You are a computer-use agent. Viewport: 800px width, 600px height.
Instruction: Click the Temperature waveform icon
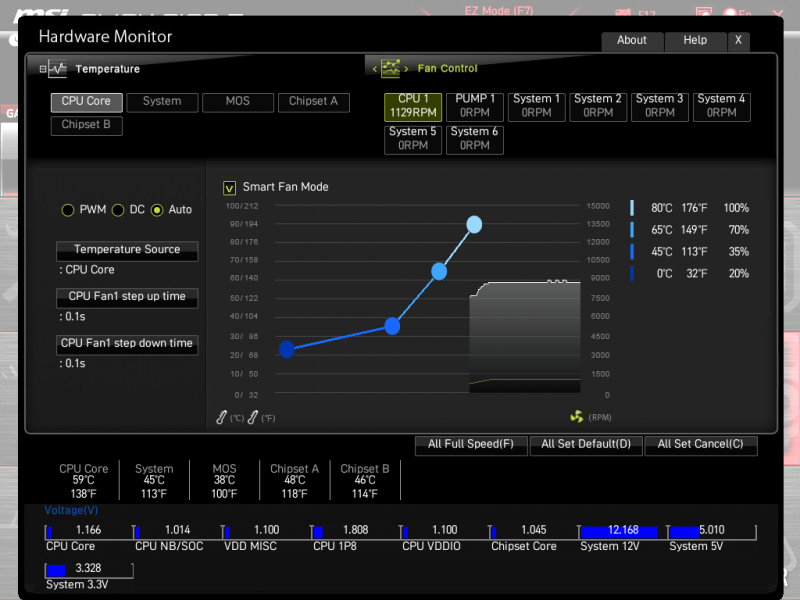click(x=57, y=69)
